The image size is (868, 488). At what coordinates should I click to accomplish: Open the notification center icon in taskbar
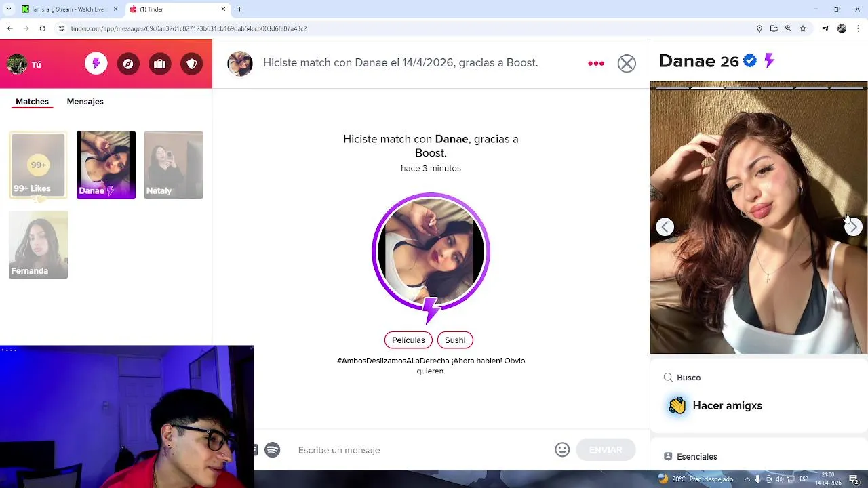coord(854,479)
